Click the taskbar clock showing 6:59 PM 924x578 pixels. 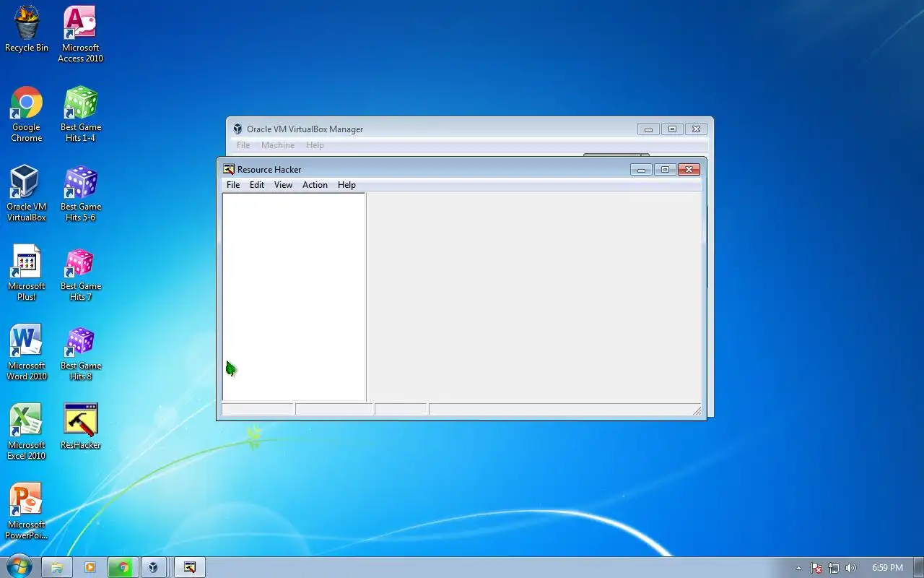click(x=887, y=568)
